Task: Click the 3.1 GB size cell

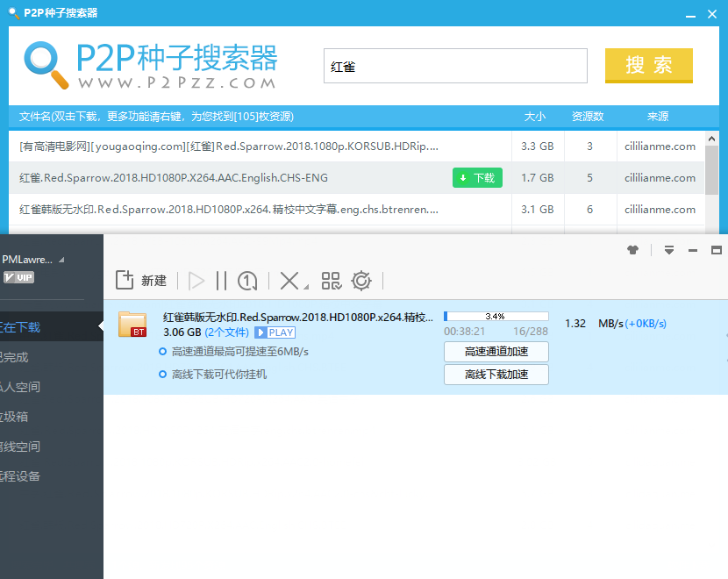Action: 537,210
